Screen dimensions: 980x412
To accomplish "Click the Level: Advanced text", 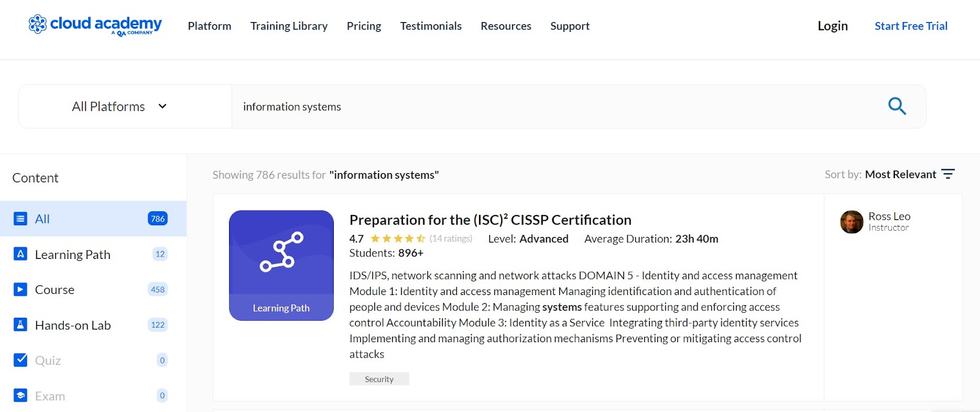I will [528, 239].
